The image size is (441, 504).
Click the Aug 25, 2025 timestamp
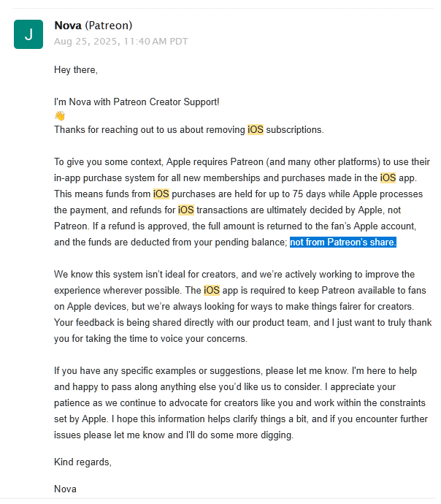120,41
